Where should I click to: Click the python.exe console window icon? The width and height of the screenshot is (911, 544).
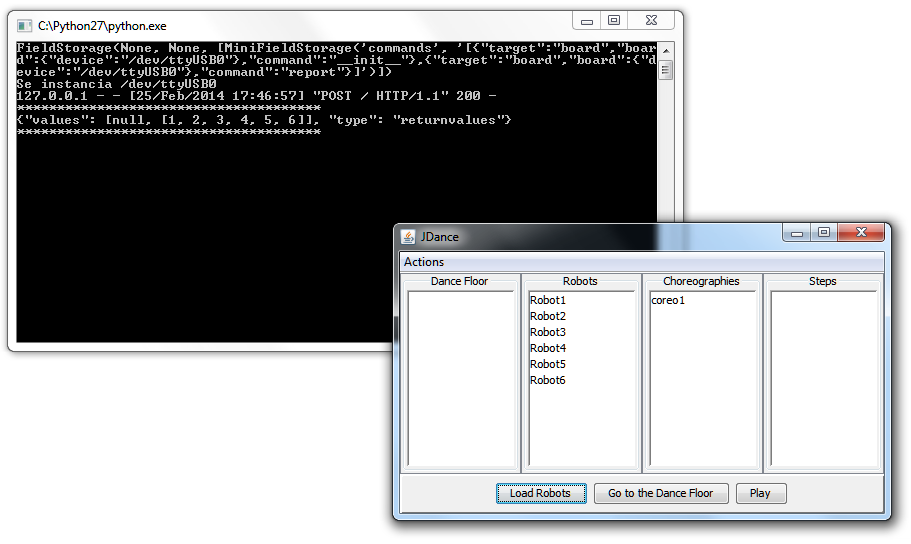point(24,26)
